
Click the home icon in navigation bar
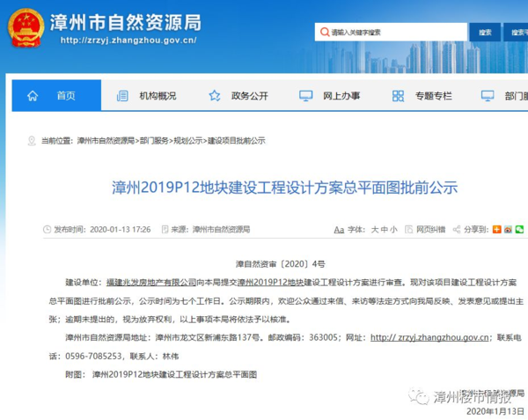[x=33, y=95]
